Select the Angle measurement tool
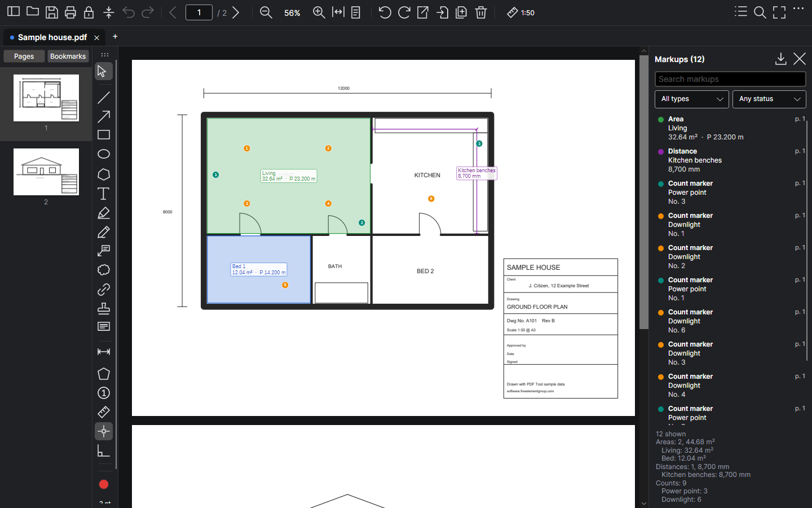This screenshot has width=812, height=508. click(x=104, y=450)
